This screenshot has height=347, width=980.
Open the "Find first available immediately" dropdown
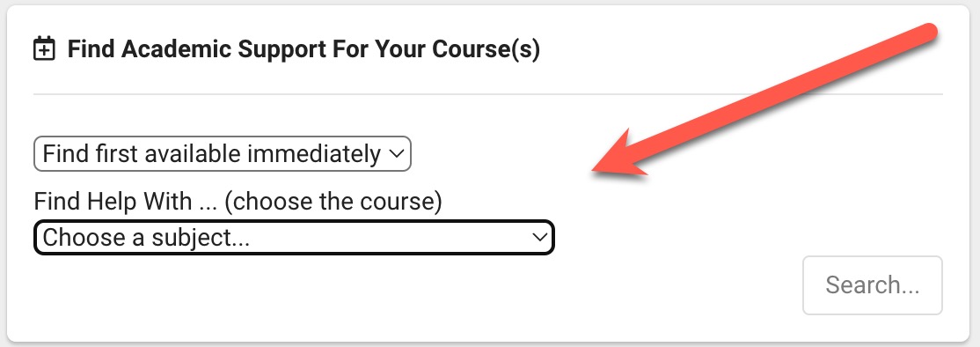(x=223, y=154)
